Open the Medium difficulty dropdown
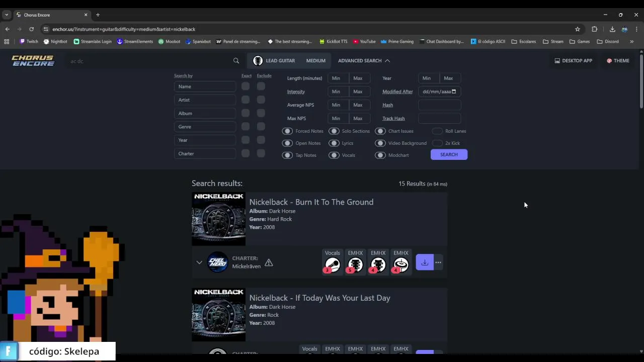Image resolution: width=644 pixels, height=362 pixels. (315, 61)
